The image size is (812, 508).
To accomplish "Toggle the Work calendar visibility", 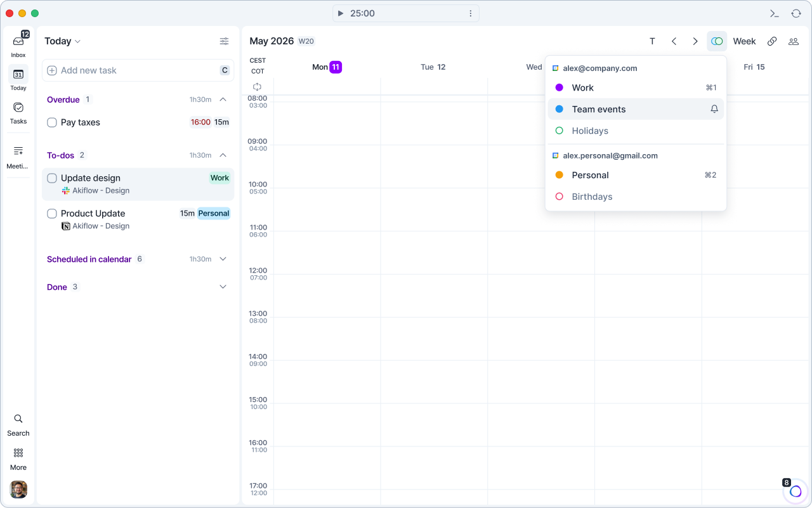I will click(559, 88).
